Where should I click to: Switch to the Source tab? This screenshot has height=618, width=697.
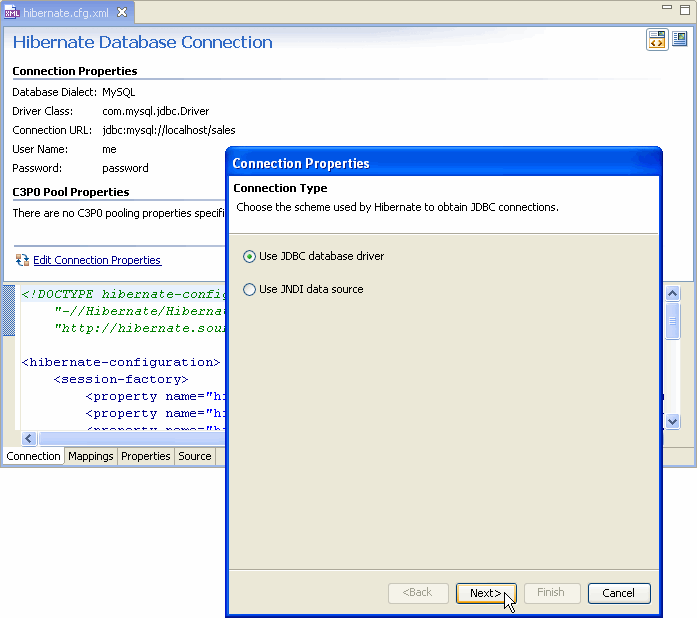pyautogui.click(x=195, y=457)
